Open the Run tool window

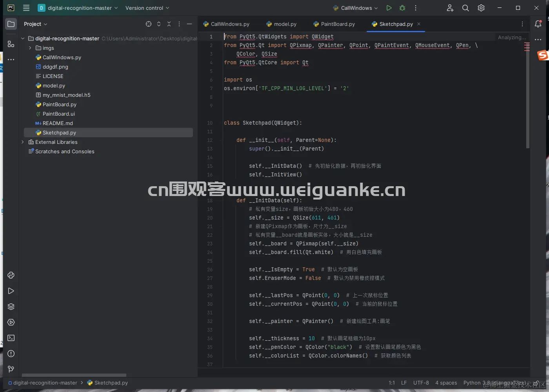(x=11, y=291)
